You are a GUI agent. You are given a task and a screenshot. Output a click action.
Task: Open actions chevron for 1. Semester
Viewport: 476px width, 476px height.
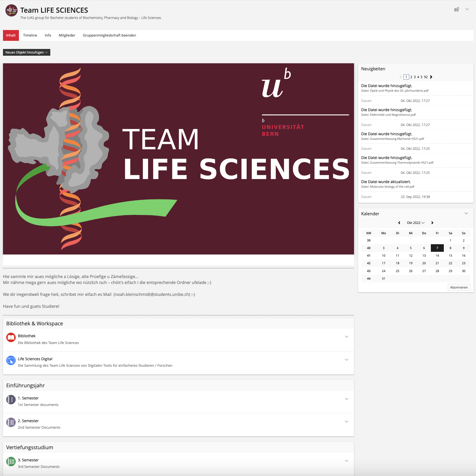(x=346, y=399)
